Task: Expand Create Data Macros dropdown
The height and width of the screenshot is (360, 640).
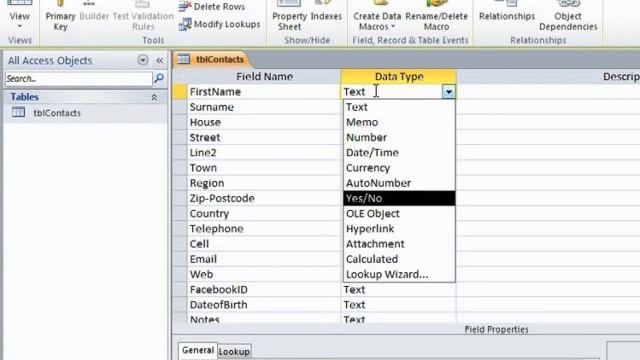Action: click(377, 17)
